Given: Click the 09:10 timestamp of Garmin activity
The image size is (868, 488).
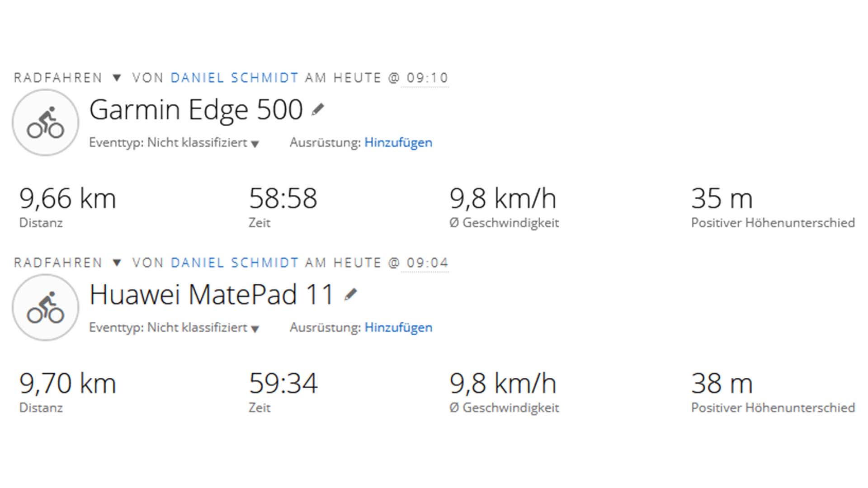Looking at the screenshot, I should pos(427,78).
